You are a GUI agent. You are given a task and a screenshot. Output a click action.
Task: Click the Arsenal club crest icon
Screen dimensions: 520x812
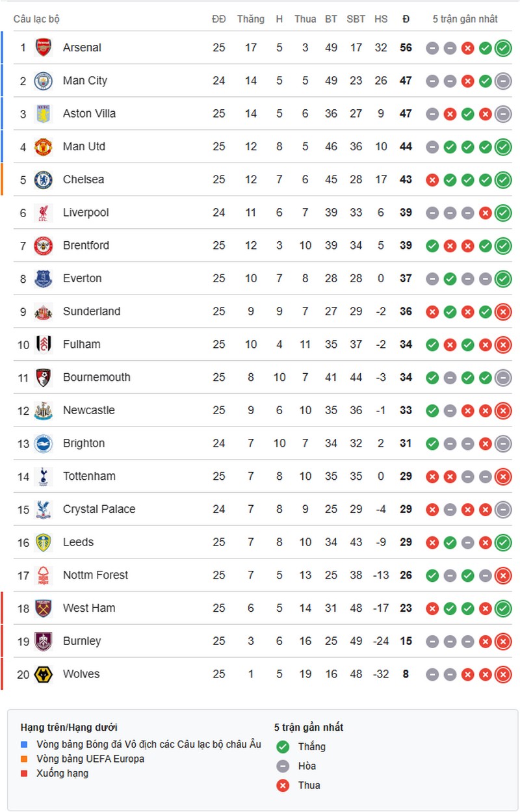[44, 47]
